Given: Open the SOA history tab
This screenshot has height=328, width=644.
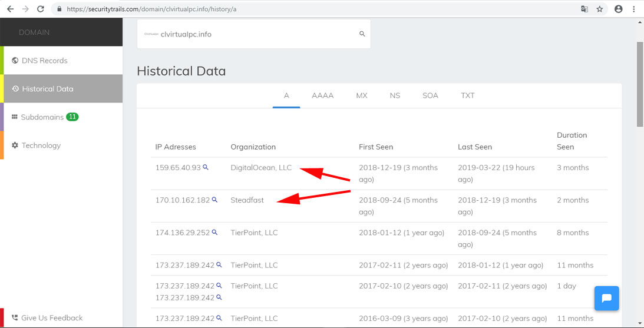Looking at the screenshot, I should click(x=430, y=95).
